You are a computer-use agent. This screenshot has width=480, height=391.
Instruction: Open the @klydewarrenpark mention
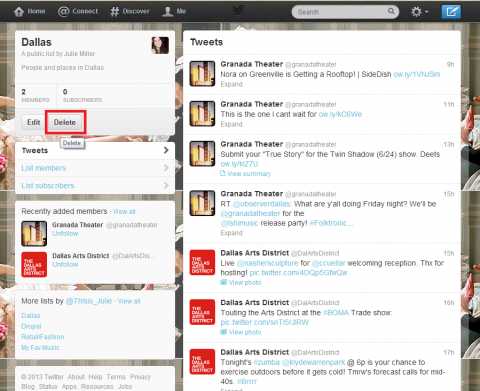pos(313,363)
